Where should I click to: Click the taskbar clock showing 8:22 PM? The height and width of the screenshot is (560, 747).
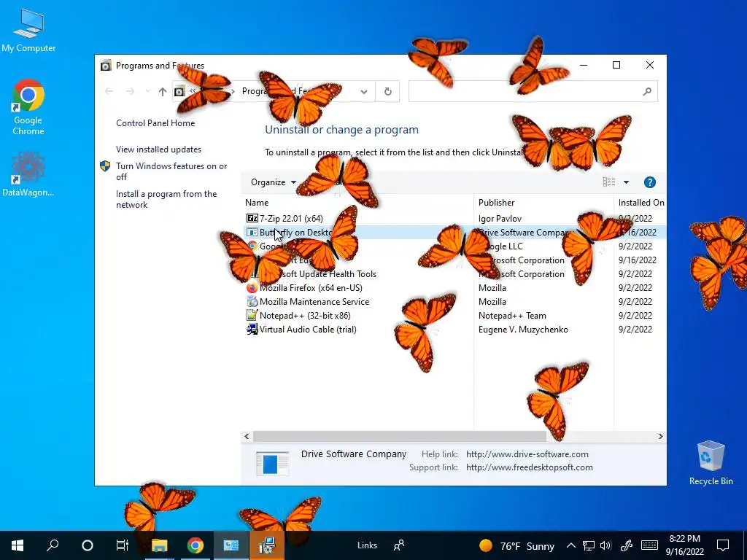tap(684, 545)
